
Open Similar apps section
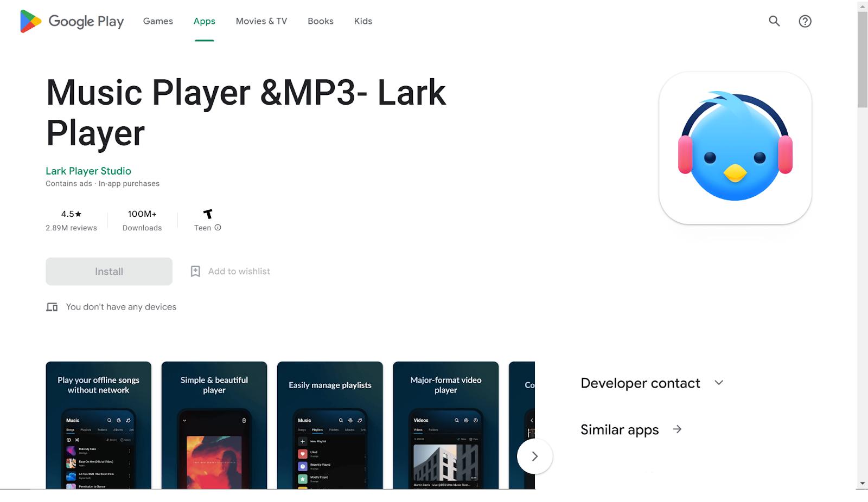click(x=620, y=430)
